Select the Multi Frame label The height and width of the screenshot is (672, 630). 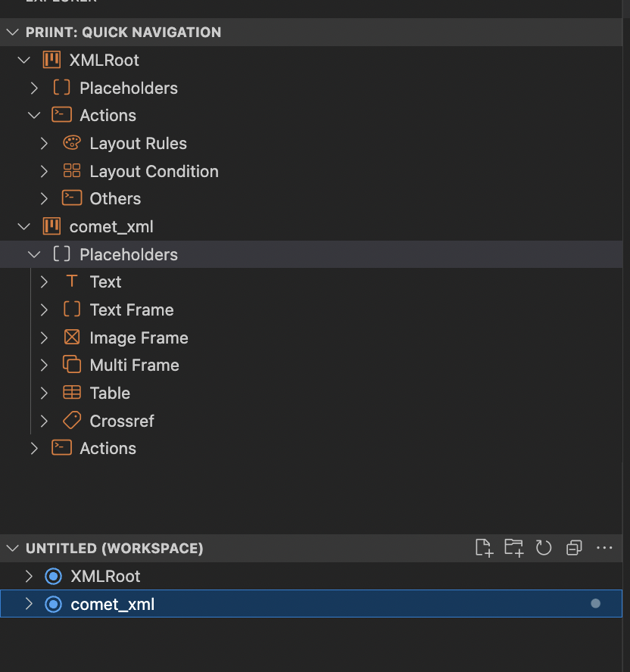[x=134, y=366]
